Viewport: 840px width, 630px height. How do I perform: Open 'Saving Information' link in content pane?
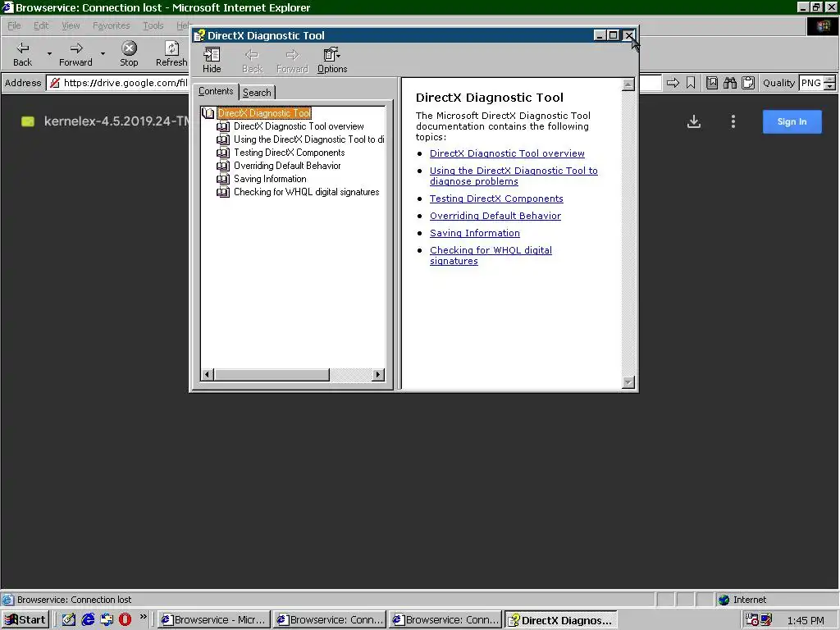pyautogui.click(x=475, y=233)
